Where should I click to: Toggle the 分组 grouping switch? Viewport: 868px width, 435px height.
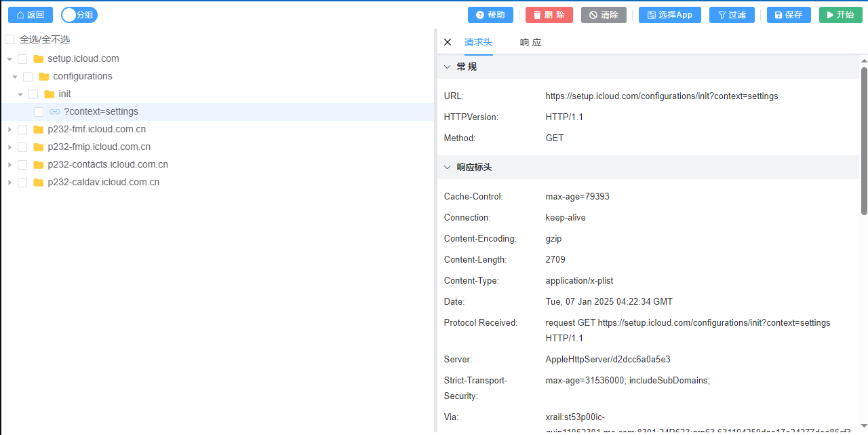pyautogui.click(x=79, y=15)
